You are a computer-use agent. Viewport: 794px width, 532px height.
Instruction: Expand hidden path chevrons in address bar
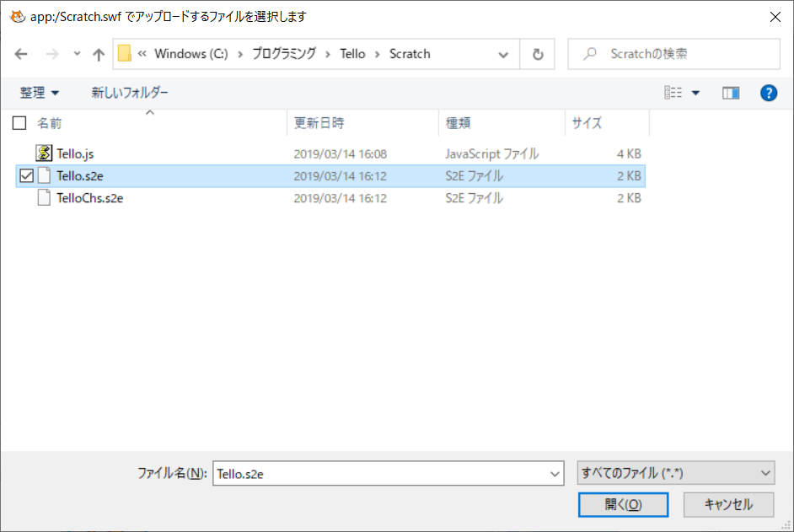click(x=142, y=54)
